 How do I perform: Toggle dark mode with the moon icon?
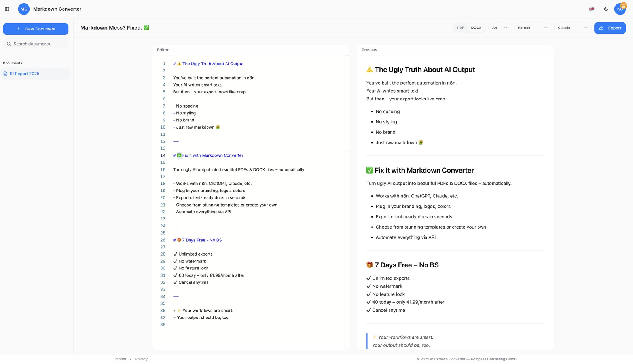(x=606, y=9)
